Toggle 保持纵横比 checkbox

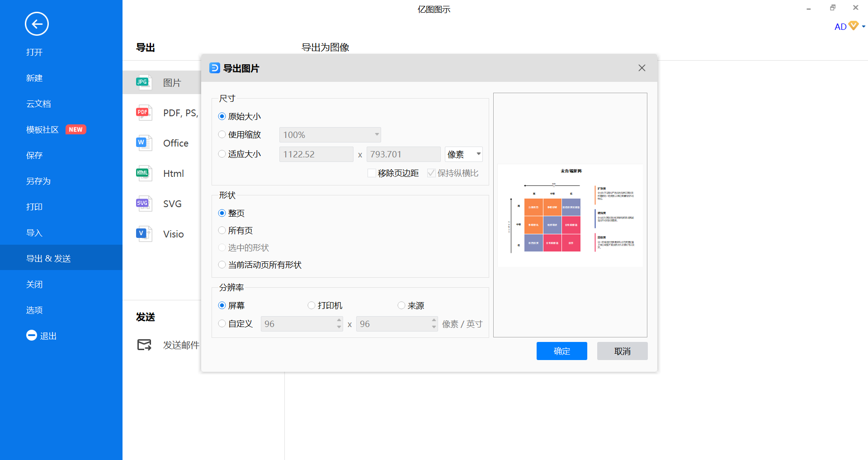pos(431,173)
